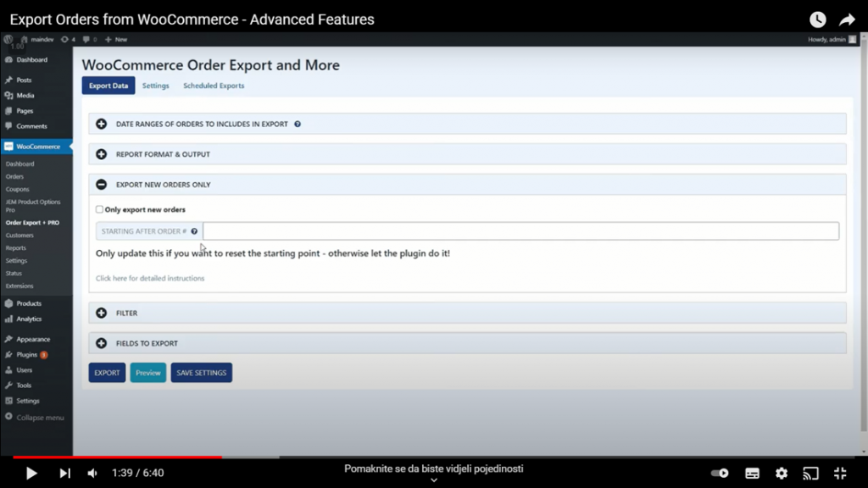
Task: Click the Watch later clock icon
Action: 818,19
